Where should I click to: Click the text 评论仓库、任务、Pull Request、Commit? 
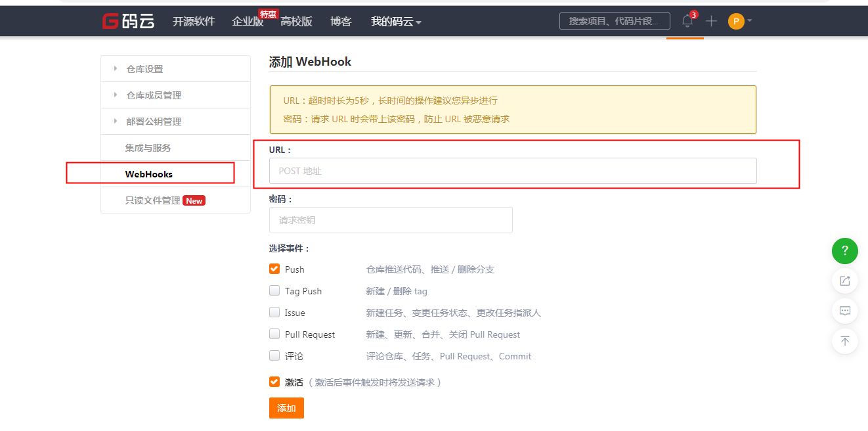point(448,356)
